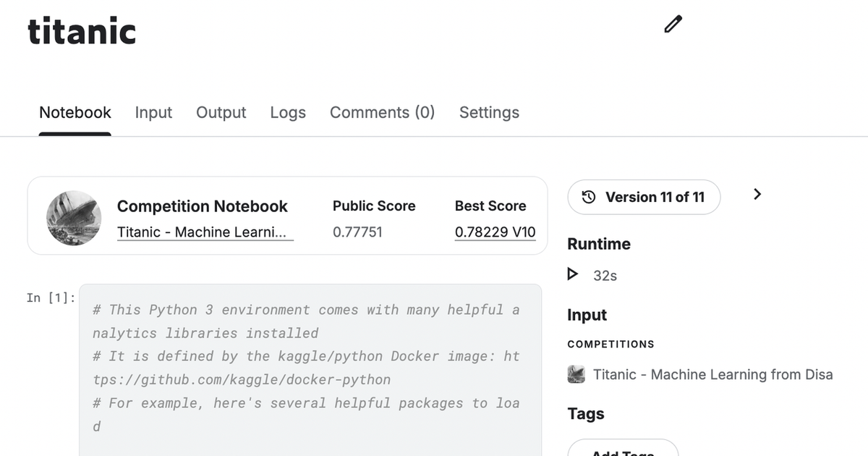This screenshot has width=868, height=456.
Task: Click the 'titanic' notebook title
Action: tap(82, 31)
